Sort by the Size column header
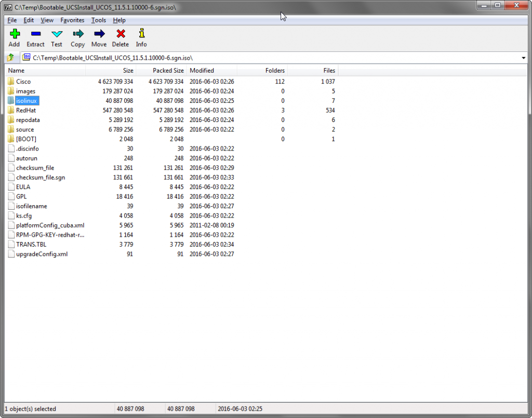 111,71
